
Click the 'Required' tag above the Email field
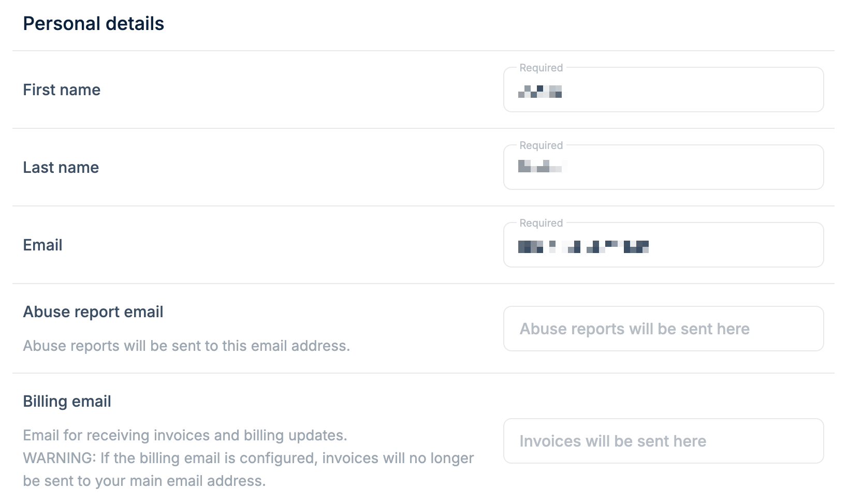click(541, 223)
